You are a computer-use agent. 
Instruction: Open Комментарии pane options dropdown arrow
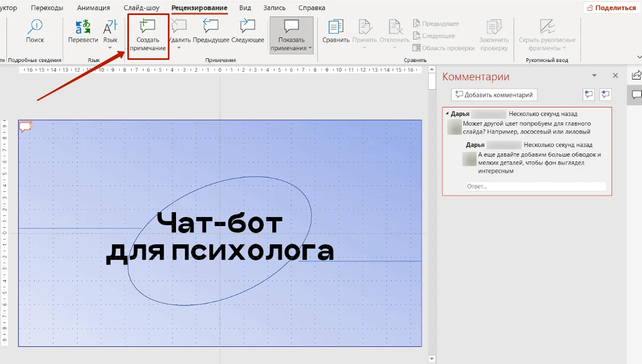point(594,76)
